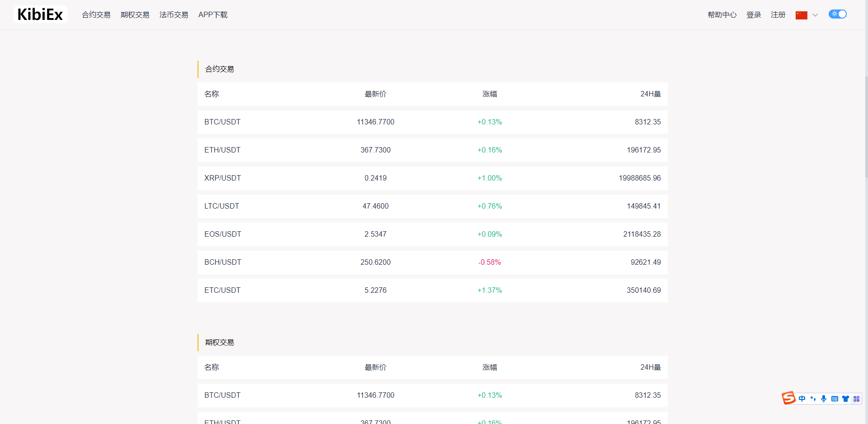Select the ETH/USDT trading pair row
The image size is (868, 424).
432,150
